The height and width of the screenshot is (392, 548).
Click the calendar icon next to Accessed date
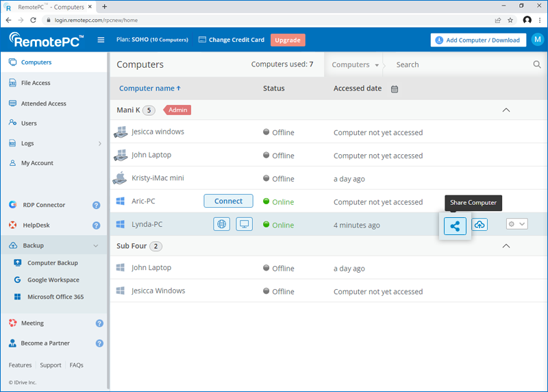395,89
